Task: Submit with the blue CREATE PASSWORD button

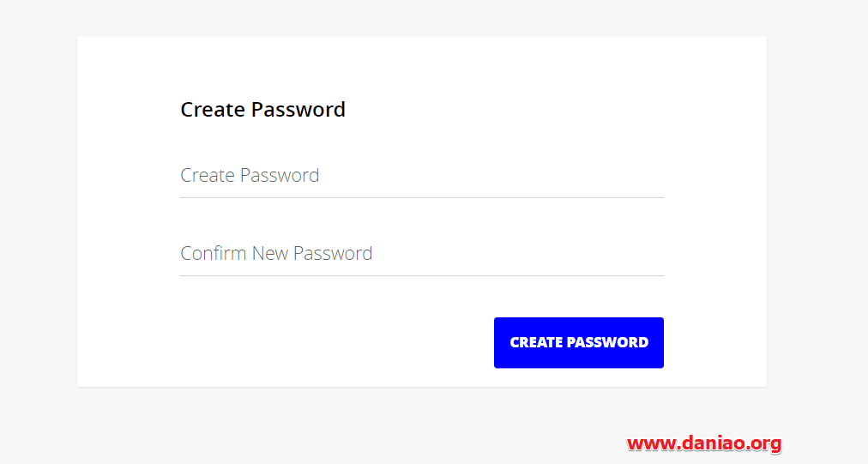Action: [x=578, y=343]
